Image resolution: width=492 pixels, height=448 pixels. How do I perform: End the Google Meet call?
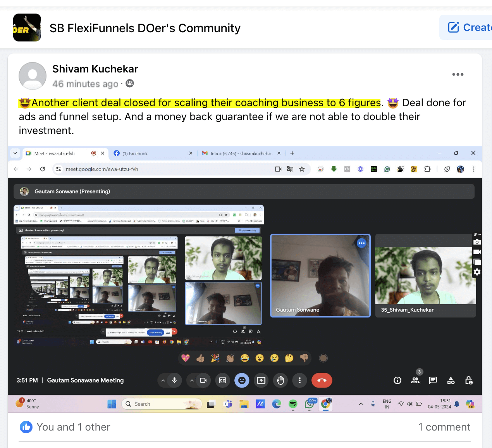322,380
